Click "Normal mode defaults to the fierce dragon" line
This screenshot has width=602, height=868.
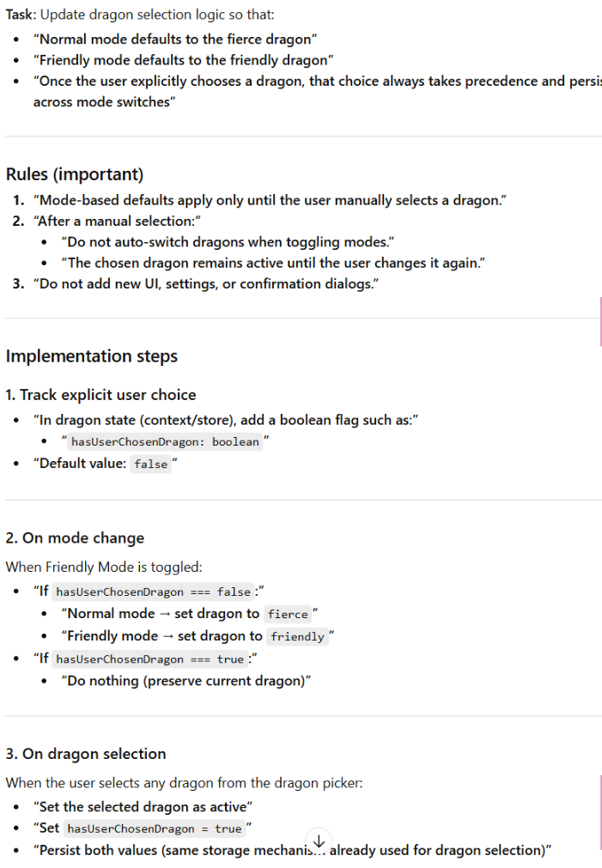point(175,39)
